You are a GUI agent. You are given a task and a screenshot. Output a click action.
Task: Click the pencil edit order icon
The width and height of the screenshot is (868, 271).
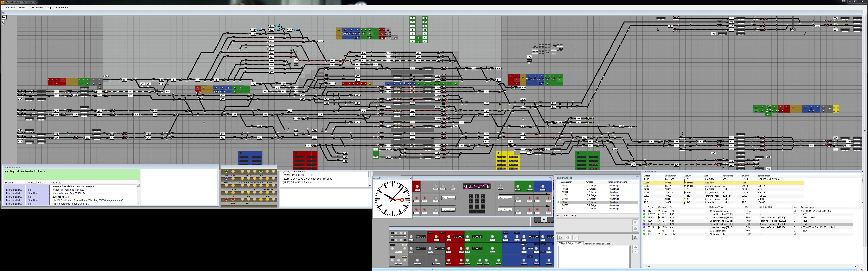click(x=575, y=238)
